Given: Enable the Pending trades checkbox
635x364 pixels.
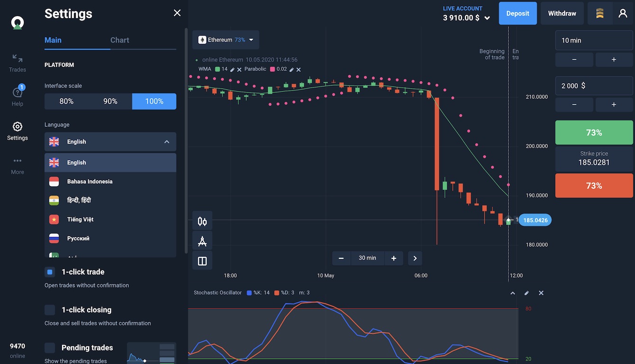Looking at the screenshot, I should pos(50,348).
